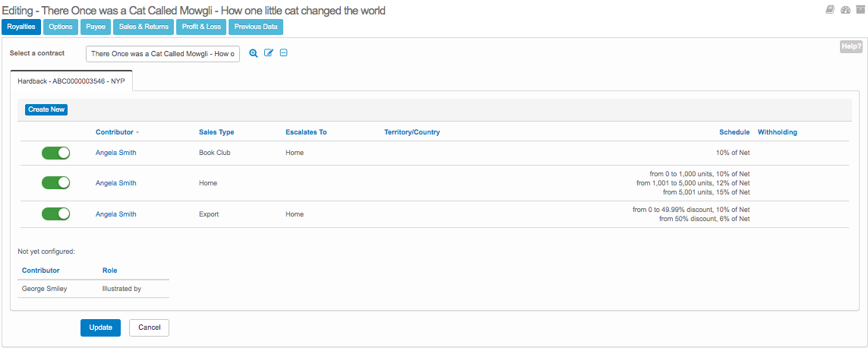Toggle off the Home sales type royalty

(x=55, y=183)
